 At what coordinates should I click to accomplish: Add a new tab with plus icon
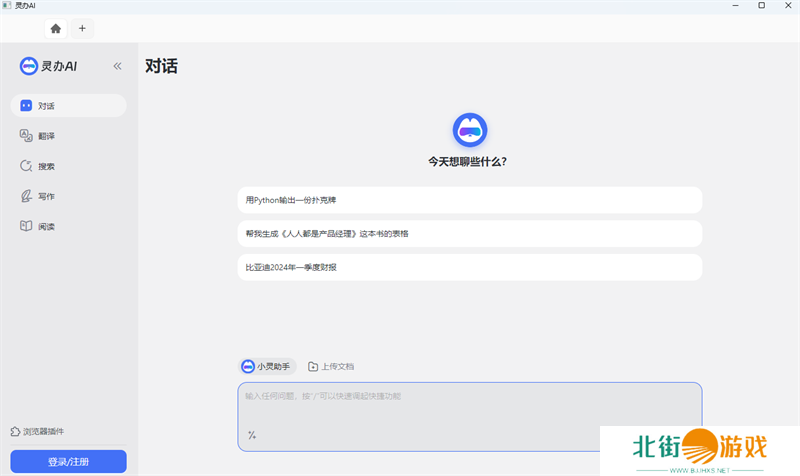click(x=82, y=28)
